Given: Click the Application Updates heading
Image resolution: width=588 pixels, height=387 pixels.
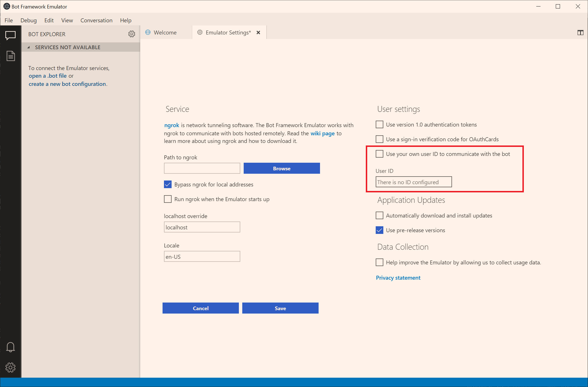Looking at the screenshot, I should click(x=411, y=200).
